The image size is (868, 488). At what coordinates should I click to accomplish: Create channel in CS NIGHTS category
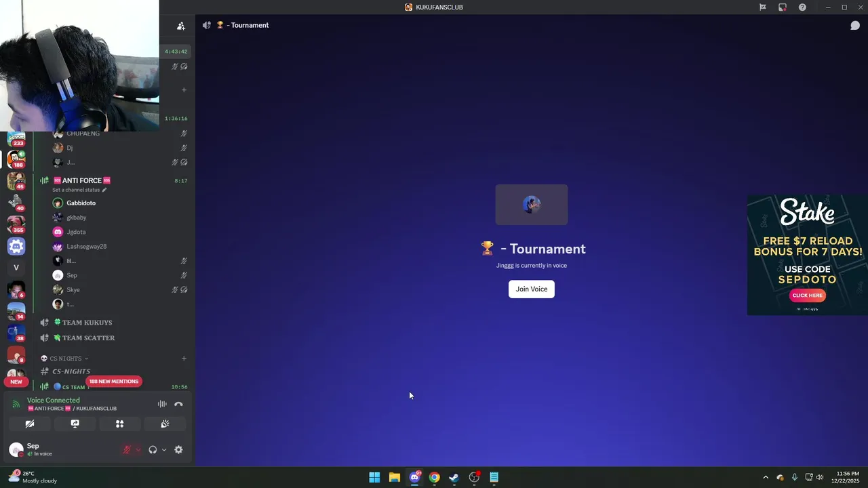click(184, 359)
